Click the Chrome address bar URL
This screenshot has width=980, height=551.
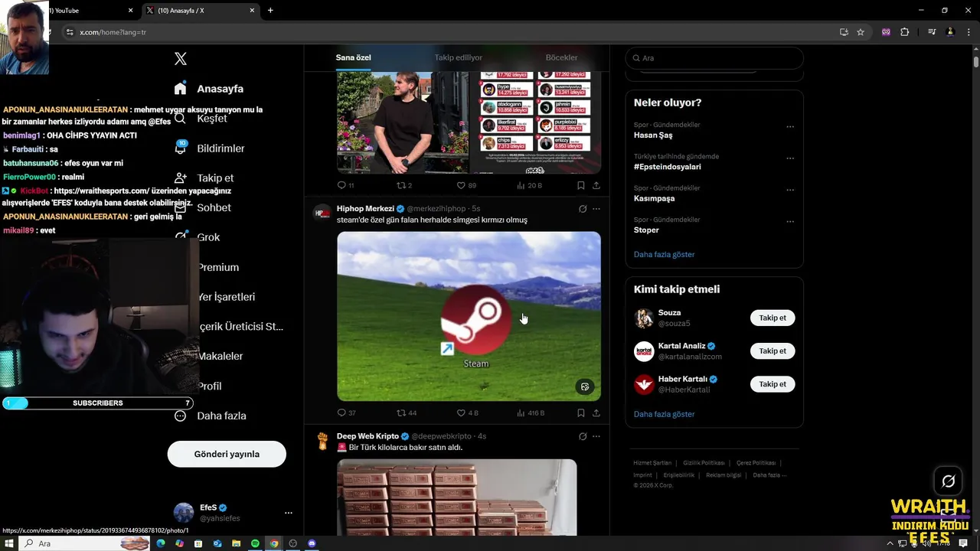[113, 32]
